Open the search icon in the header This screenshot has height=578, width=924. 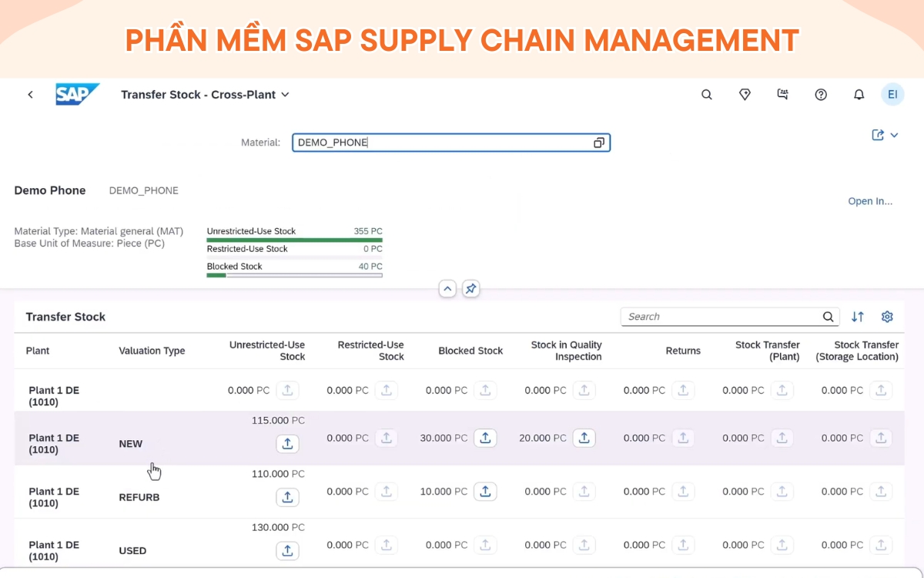706,95
